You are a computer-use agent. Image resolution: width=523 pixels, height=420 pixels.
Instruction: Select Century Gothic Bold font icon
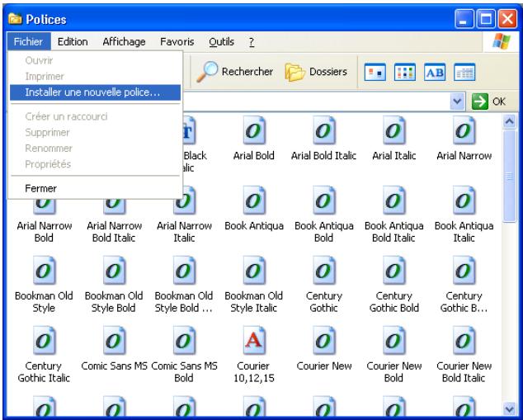pos(394,270)
